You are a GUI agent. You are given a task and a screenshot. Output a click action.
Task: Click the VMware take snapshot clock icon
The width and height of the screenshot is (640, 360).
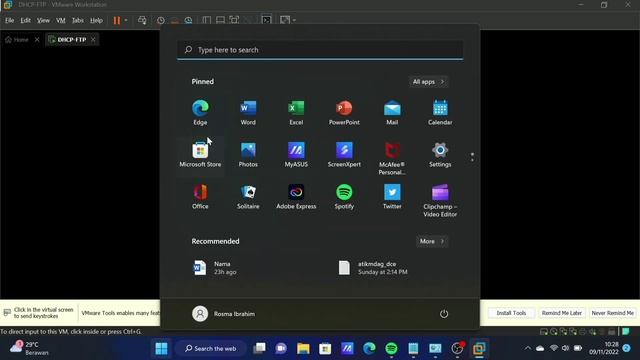pos(161,20)
